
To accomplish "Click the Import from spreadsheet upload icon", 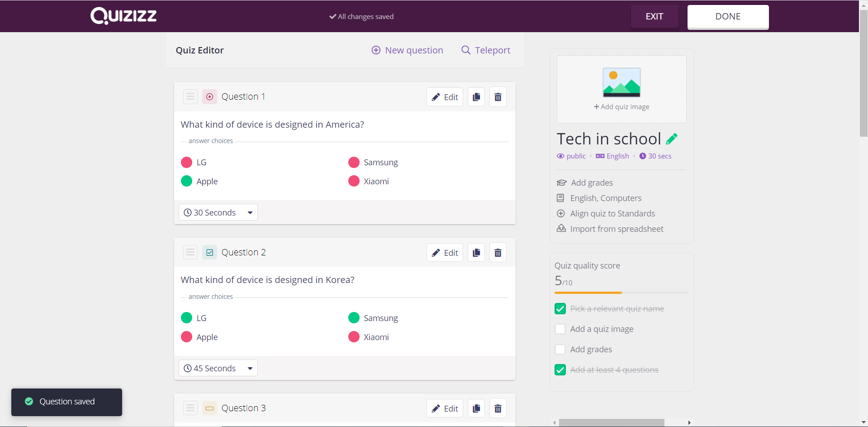I will coord(561,229).
